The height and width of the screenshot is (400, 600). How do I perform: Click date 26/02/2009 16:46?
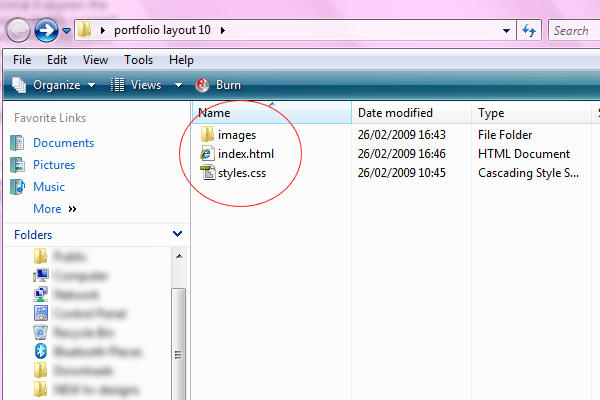tap(401, 154)
